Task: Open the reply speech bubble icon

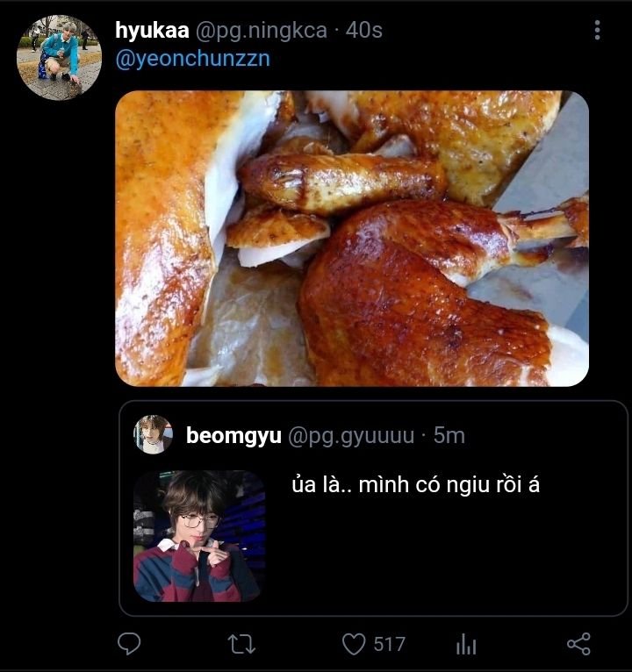Action: 129,645
